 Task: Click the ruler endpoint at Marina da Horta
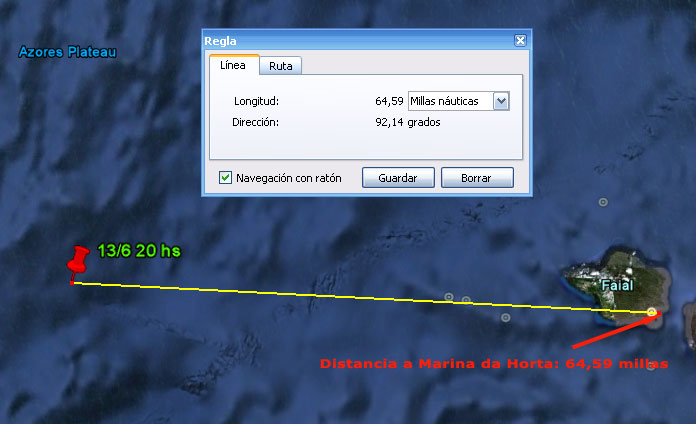pos(652,313)
